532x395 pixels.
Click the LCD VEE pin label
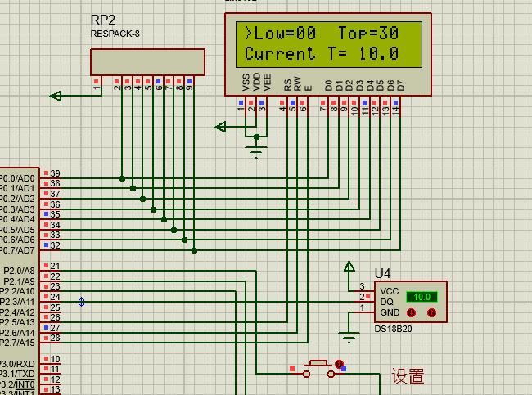click(267, 83)
